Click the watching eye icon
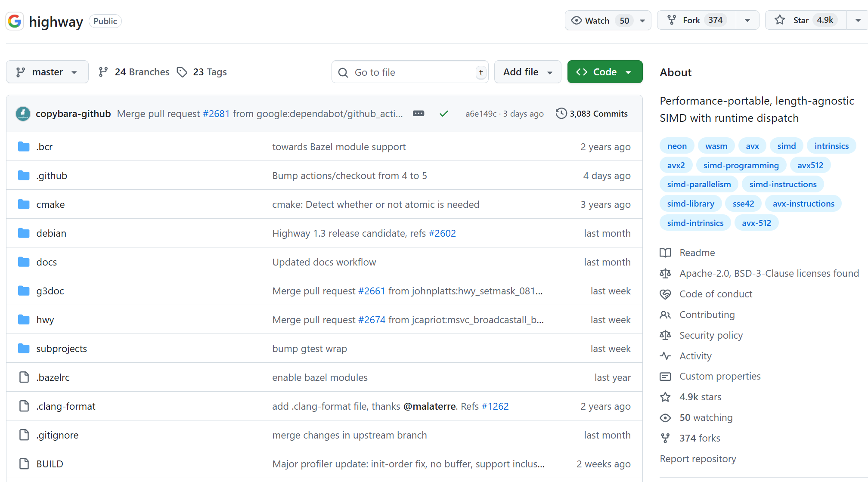This screenshot has height=482, width=868. tap(665, 417)
